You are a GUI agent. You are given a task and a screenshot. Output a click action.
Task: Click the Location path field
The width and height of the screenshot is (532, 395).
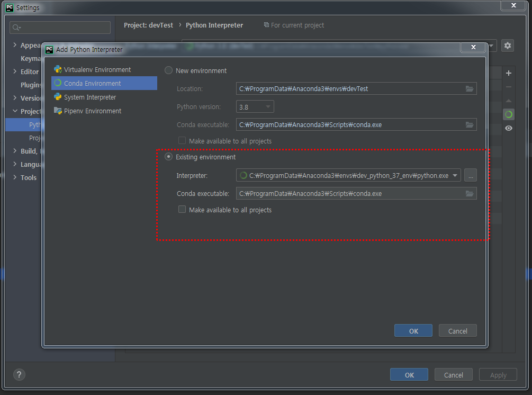click(356, 89)
